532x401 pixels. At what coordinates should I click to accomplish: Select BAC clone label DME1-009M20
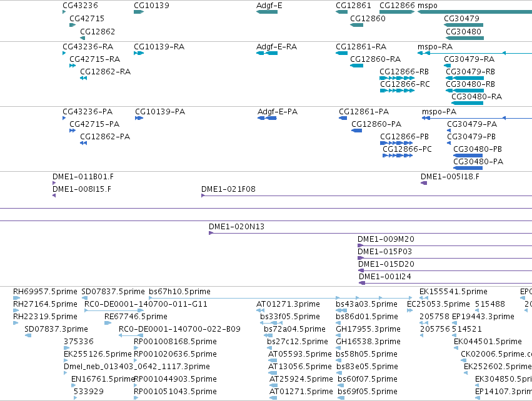point(386,239)
